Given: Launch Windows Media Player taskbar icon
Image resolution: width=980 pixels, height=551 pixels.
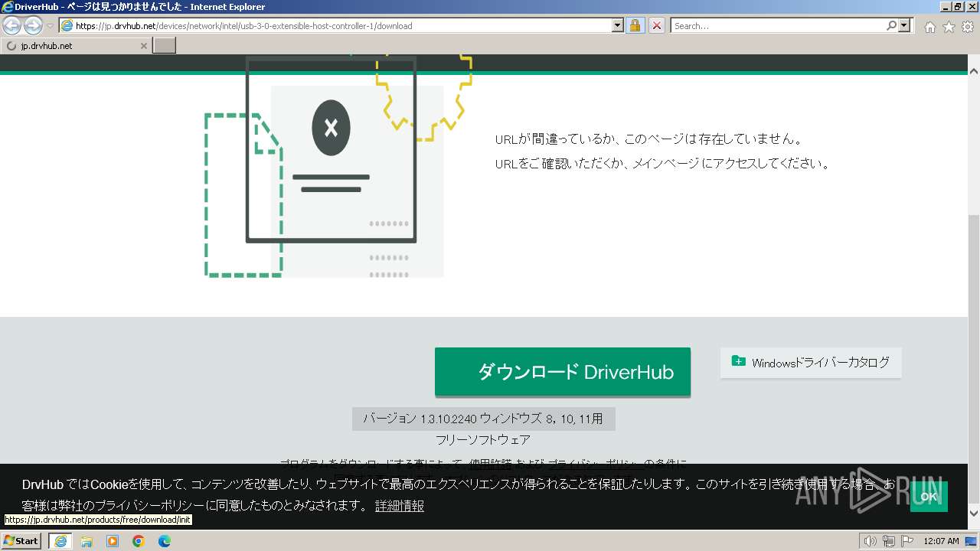Looking at the screenshot, I should pos(113,541).
